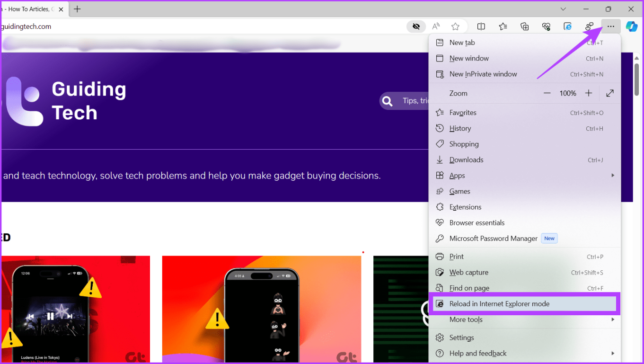The image size is (644, 364).
Task: Toggle tracking prevention eye icon
Action: point(416,26)
